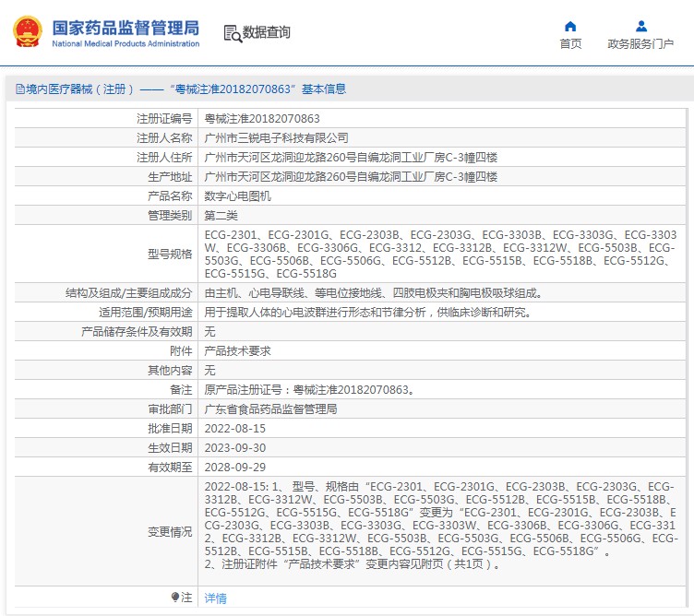Open the 首页 home menu item
The height and width of the screenshot is (616, 694).
pos(570,43)
